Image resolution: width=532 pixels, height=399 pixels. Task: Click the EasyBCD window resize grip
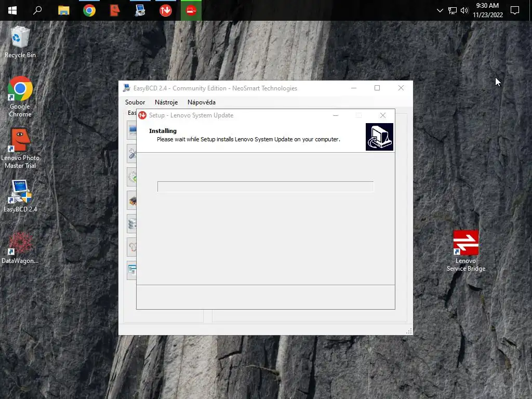point(409,331)
